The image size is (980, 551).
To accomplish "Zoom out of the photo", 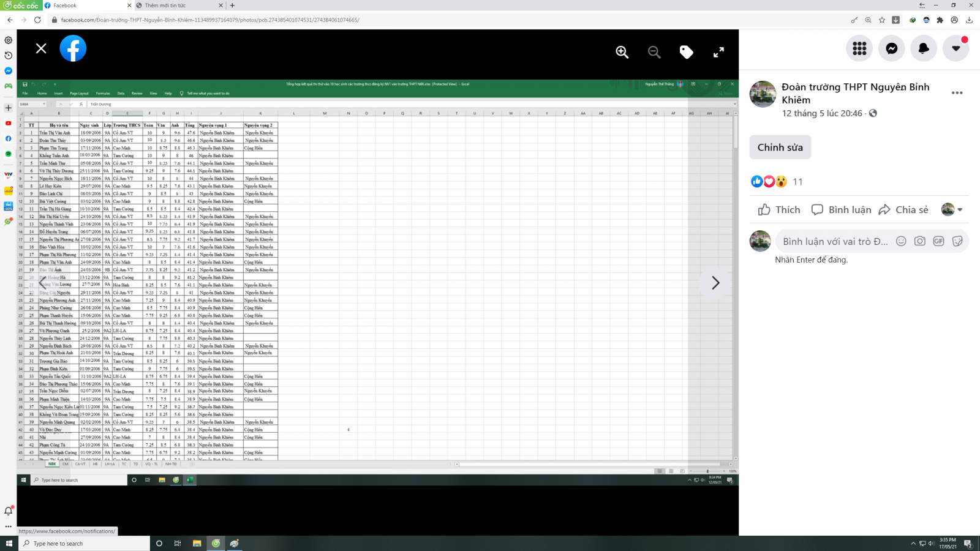I will click(x=654, y=53).
